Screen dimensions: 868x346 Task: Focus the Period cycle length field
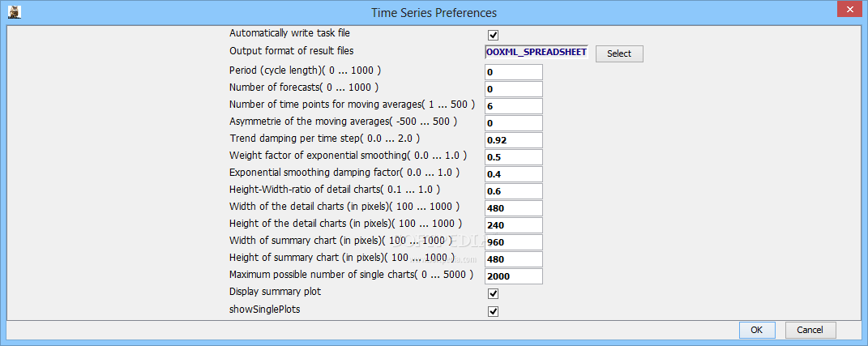tap(512, 72)
